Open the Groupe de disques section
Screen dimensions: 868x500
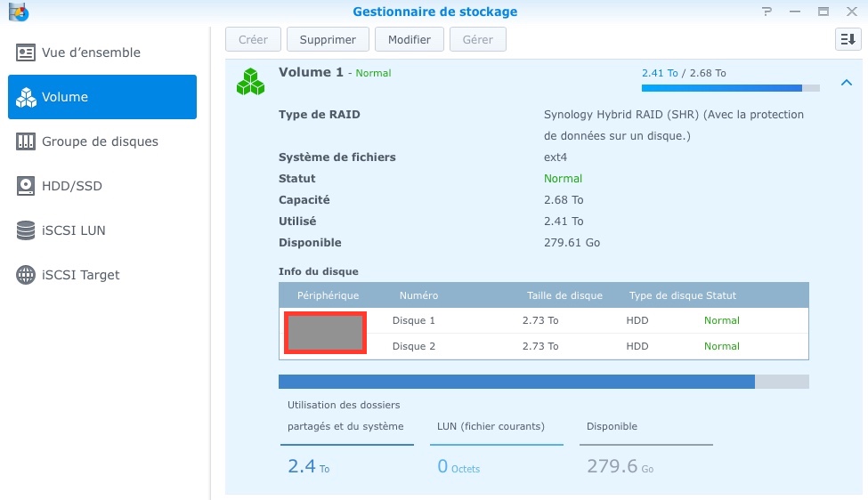click(x=100, y=141)
